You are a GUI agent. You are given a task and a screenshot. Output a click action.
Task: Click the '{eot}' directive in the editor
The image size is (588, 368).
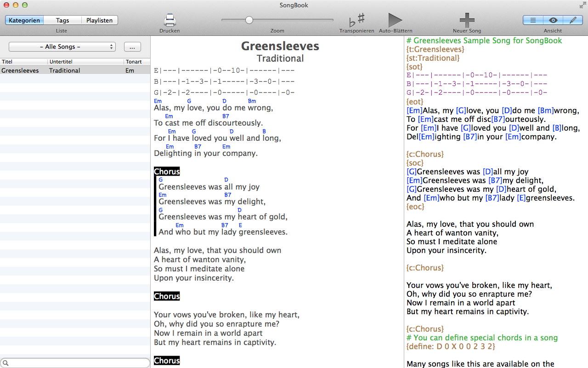[415, 102]
